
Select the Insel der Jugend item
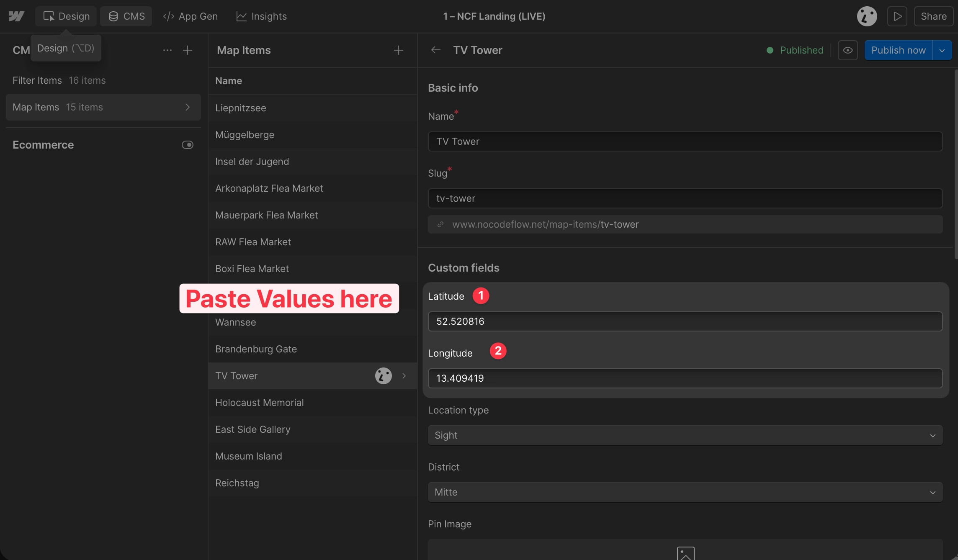[312, 162]
